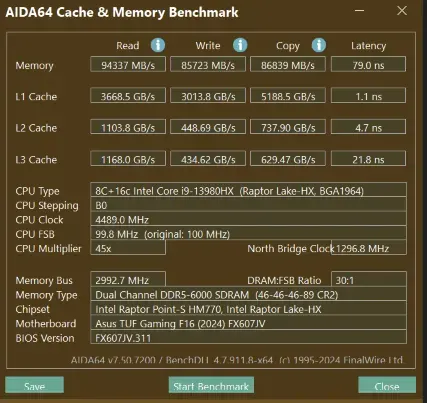Click the L2 Cache row label
This screenshot has height=403, width=427.
click(36, 128)
